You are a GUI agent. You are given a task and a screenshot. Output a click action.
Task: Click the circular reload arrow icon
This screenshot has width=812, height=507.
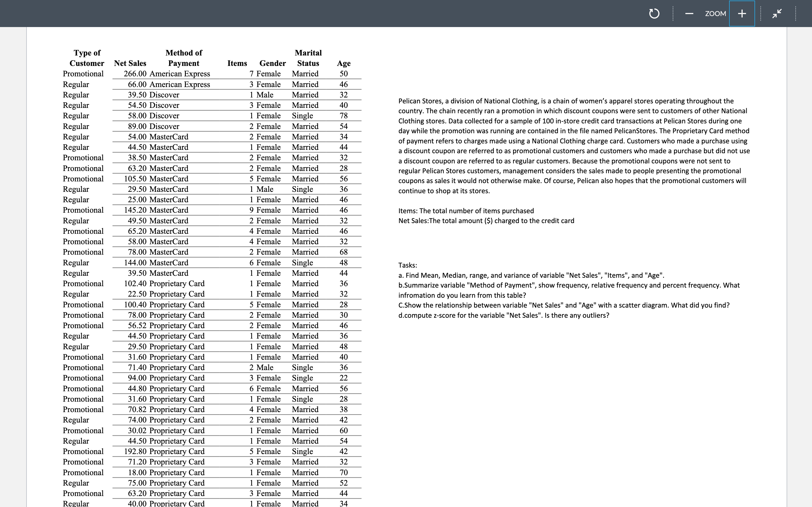point(654,14)
